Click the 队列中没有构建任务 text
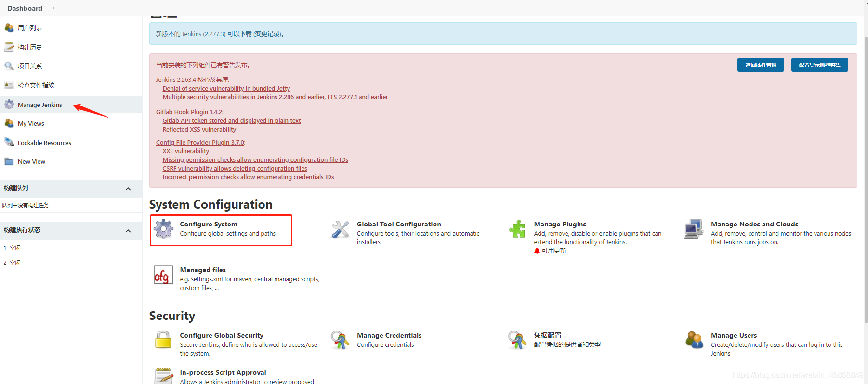 click(x=26, y=205)
